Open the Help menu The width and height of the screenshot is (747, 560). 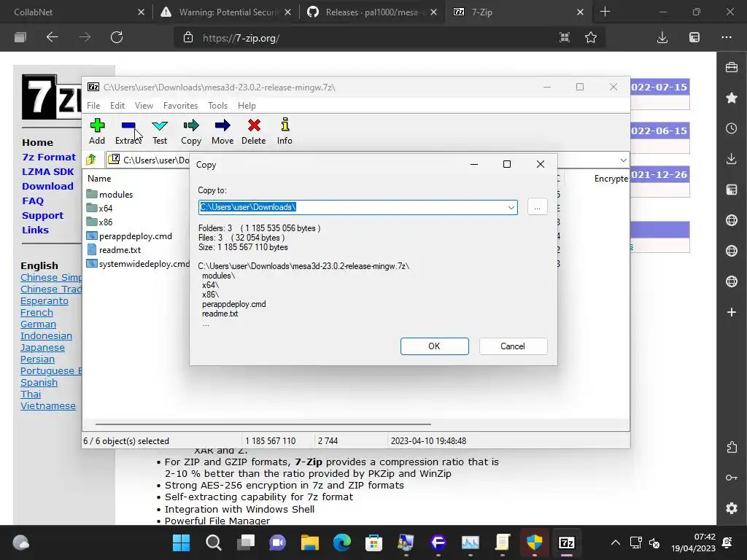click(247, 106)
